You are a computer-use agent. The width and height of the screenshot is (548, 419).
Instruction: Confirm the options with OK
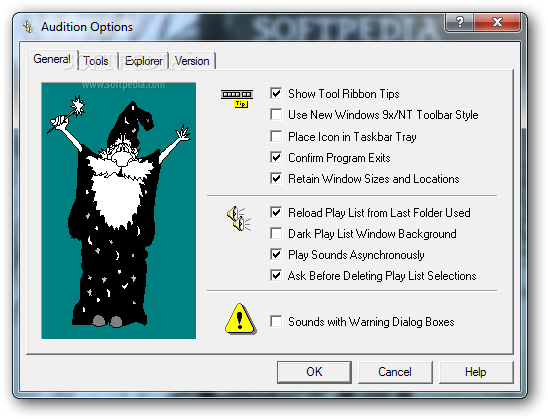pos(314,372)
